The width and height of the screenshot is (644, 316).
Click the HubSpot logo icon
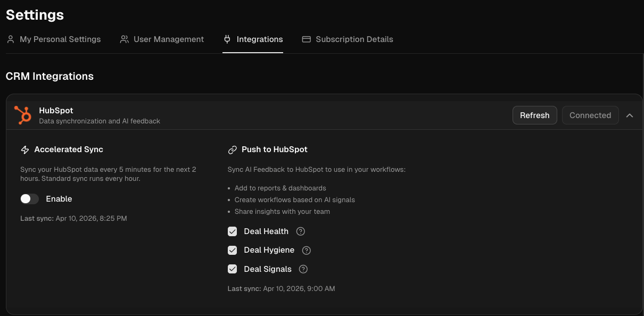[22, 115]
